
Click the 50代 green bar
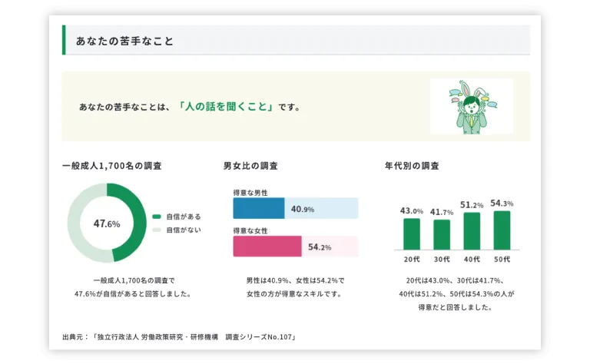[502, 230]
